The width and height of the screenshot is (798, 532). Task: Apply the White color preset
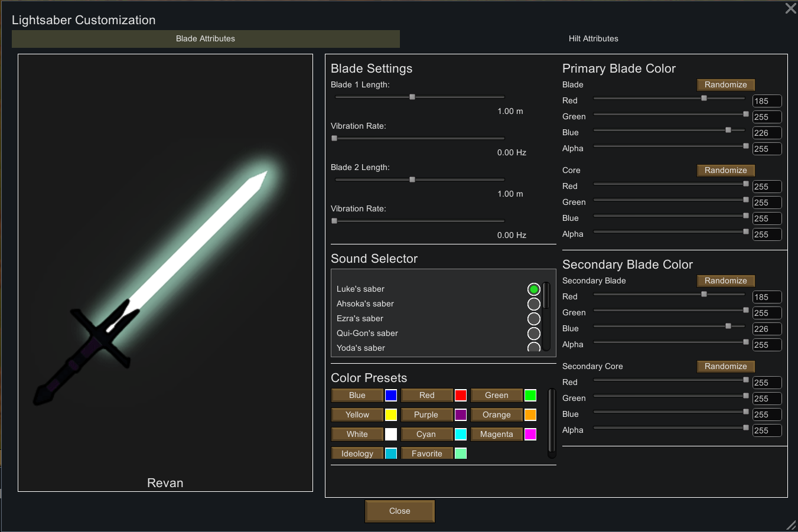click(x=357, y=434)
